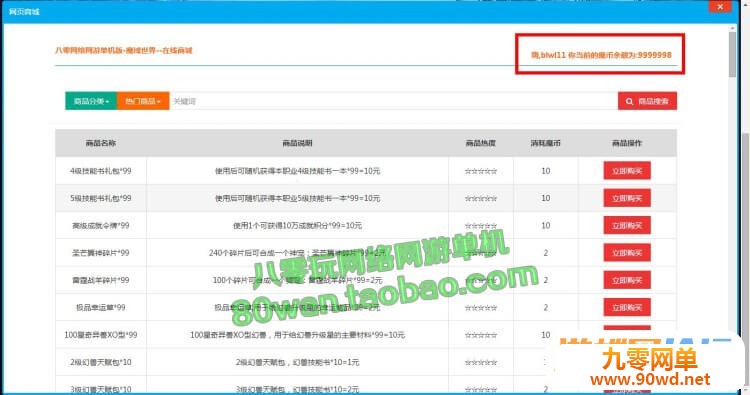Click the item name 圣芒翼神碎片*99

(100, 252)
